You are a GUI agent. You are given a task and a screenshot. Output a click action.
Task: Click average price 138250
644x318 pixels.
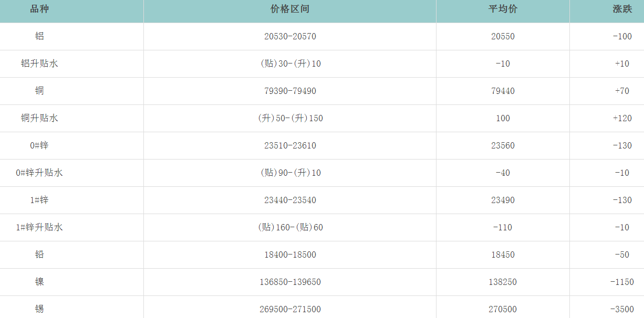[503, 282]
